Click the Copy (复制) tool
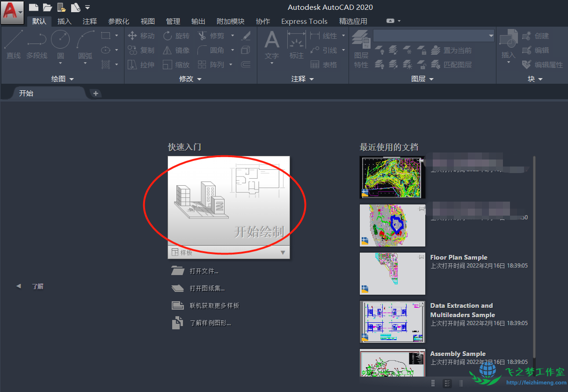Viewport: 568px width, 392px height. (x=141, y=50)
